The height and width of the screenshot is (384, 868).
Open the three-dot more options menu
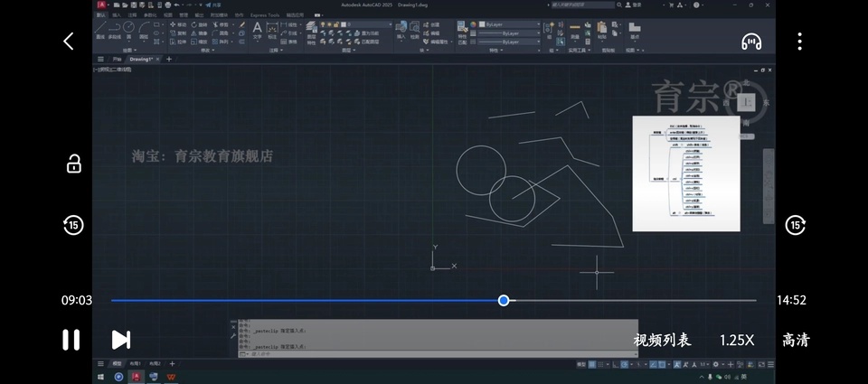(799, 42)
